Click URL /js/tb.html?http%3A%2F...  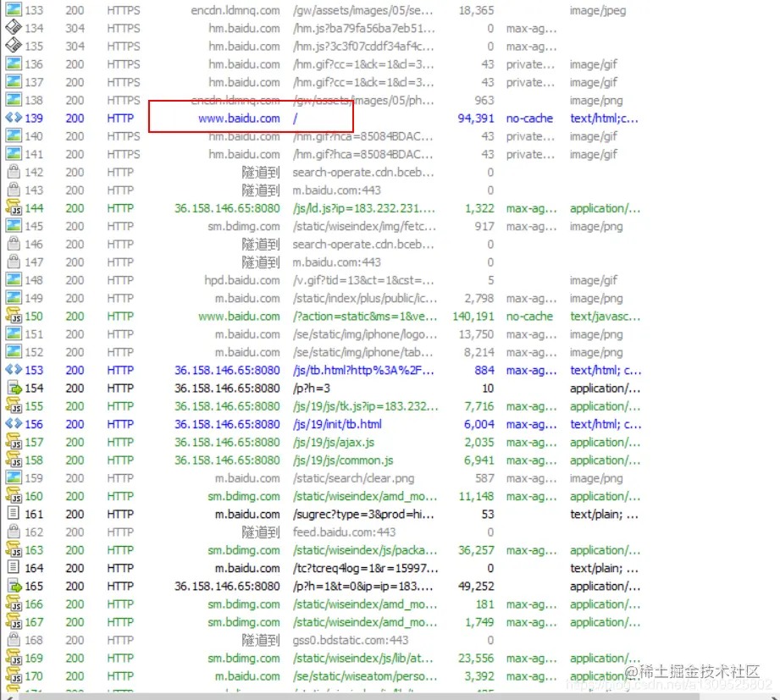click(x=363, y=371)
